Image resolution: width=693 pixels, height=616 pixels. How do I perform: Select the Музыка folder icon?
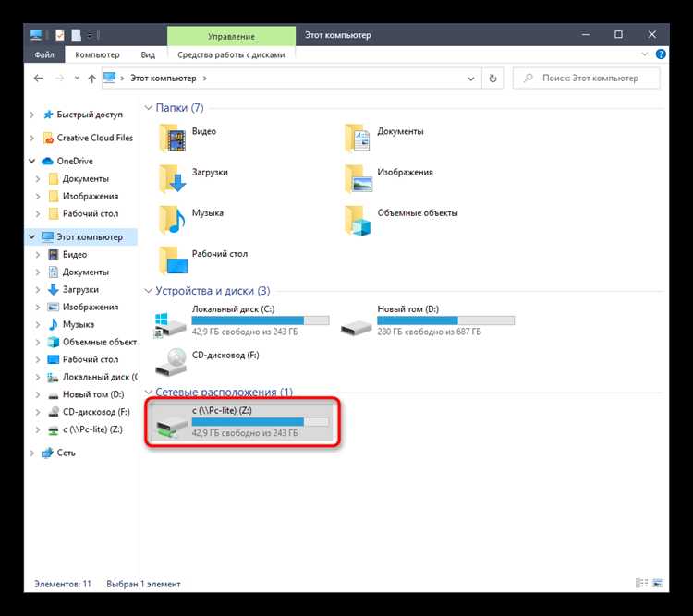point(173,219)
